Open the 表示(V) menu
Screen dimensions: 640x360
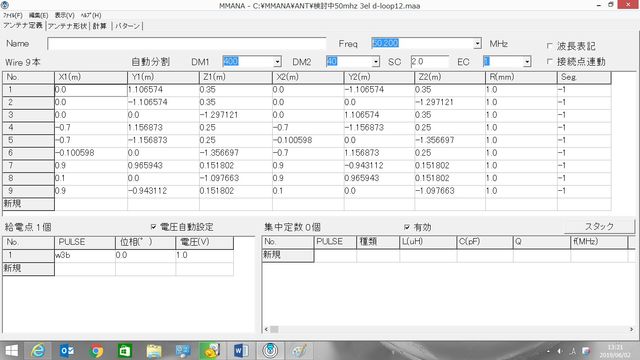click(64, 15)
